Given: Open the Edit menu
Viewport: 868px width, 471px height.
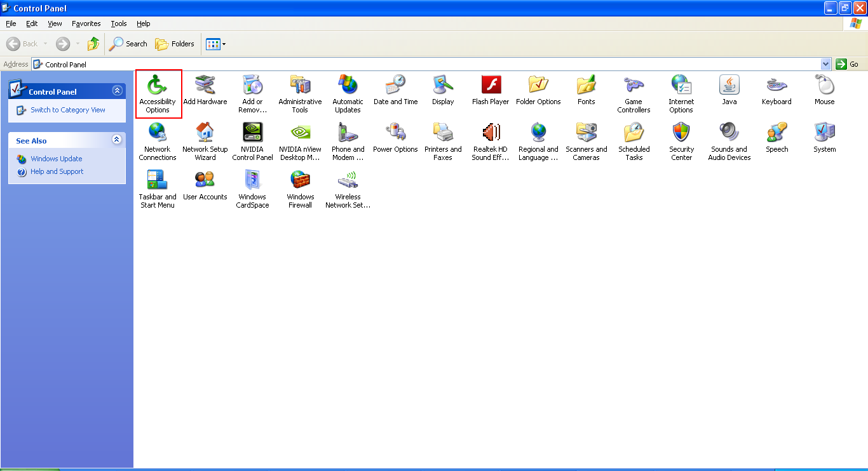Looking at the screenshot, I should point(32,23).
